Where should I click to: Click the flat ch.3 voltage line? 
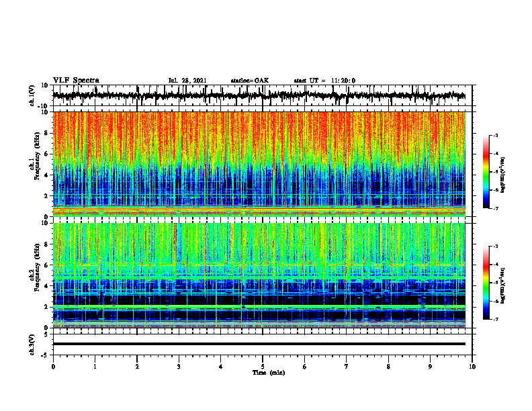pyautogui.click(x=259, y=344)
